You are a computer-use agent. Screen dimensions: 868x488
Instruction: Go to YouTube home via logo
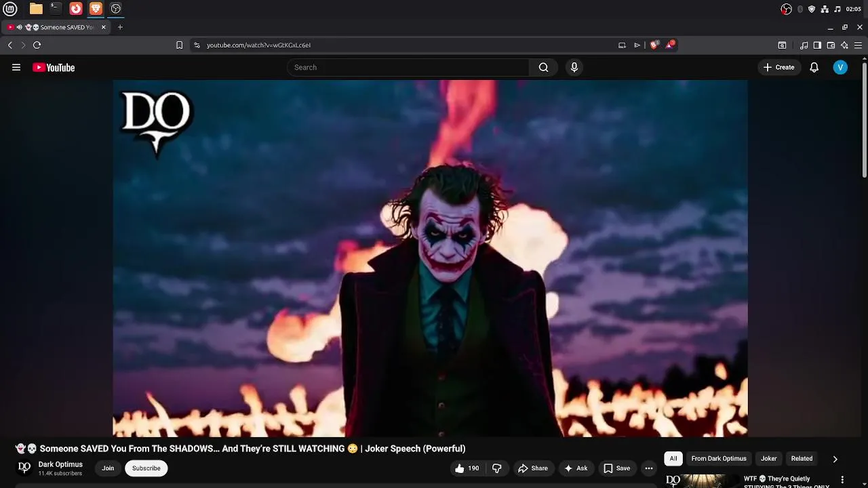click(54, 67)
